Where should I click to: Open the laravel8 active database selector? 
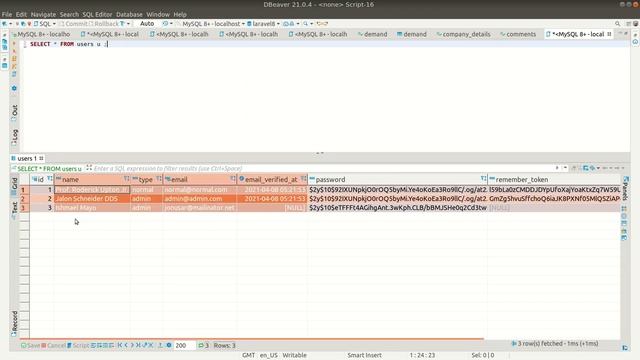[x=263, y=24]
